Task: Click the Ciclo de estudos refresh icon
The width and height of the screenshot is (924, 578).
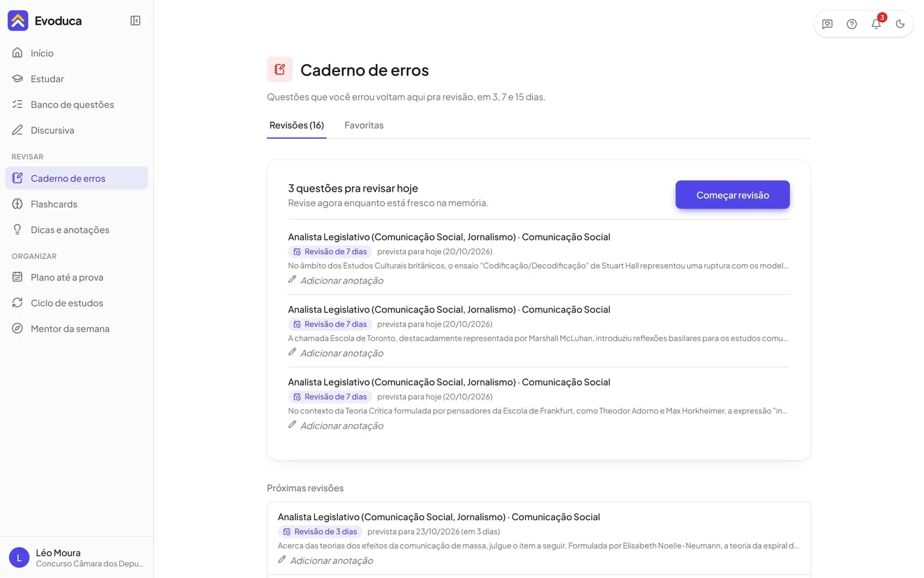Action: coord(17,303)
